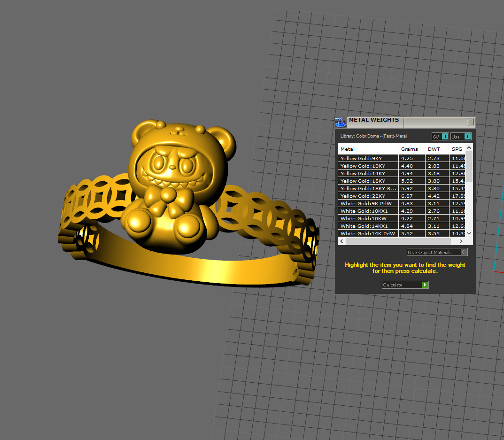Click the 2.71 DWT value
The width and height of the screenshot is (504, 440).
point(434,218)
